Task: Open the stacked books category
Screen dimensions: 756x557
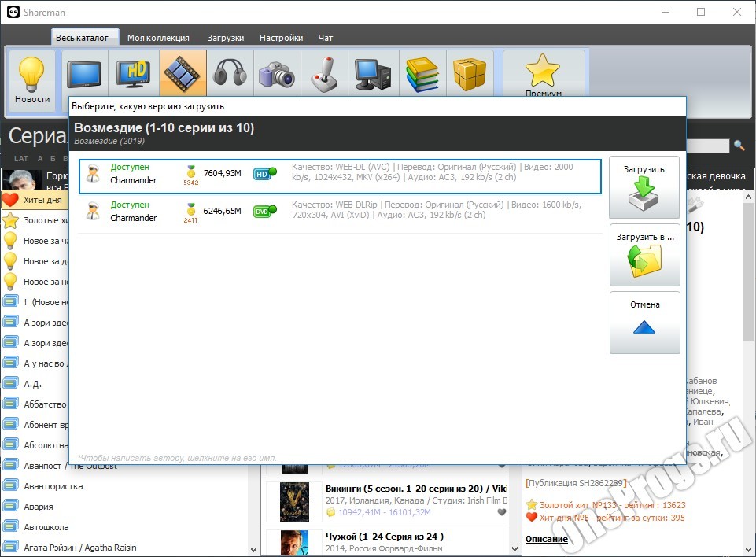Action: point(422,73)
